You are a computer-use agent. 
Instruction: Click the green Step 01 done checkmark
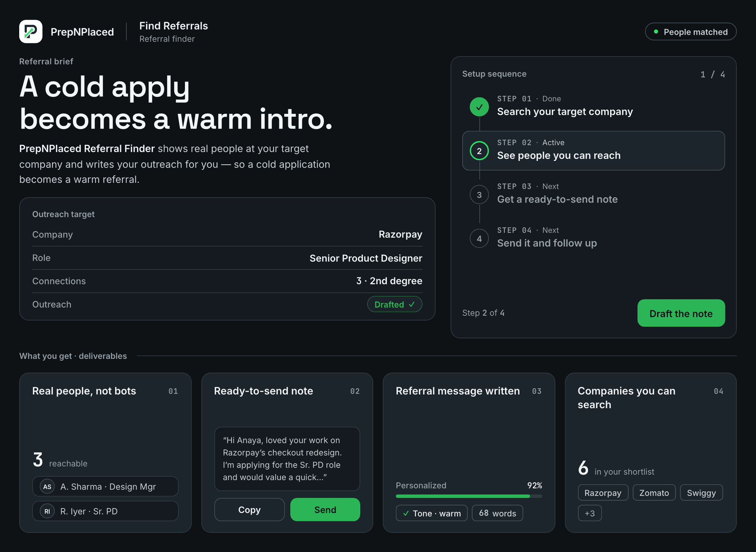[479, 107]
